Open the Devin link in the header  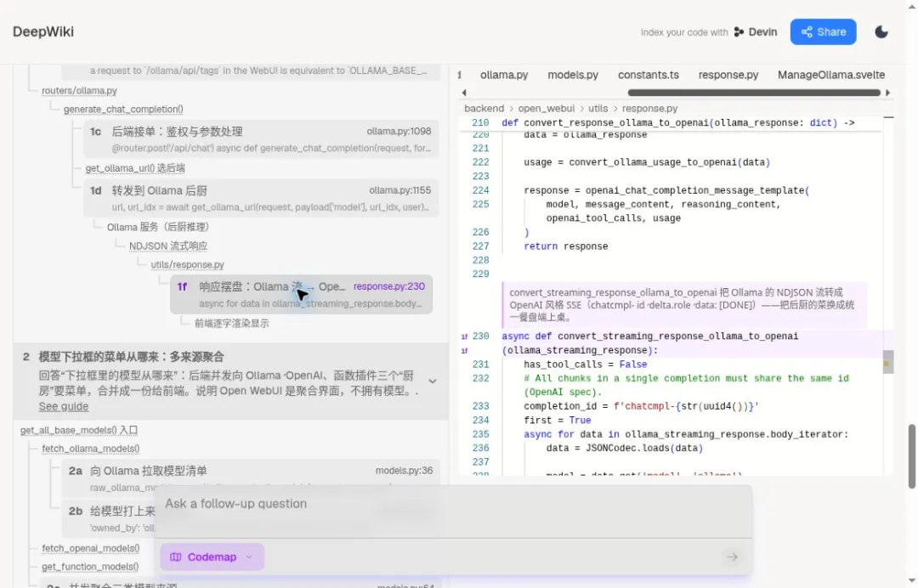click(x=756, y=32)
